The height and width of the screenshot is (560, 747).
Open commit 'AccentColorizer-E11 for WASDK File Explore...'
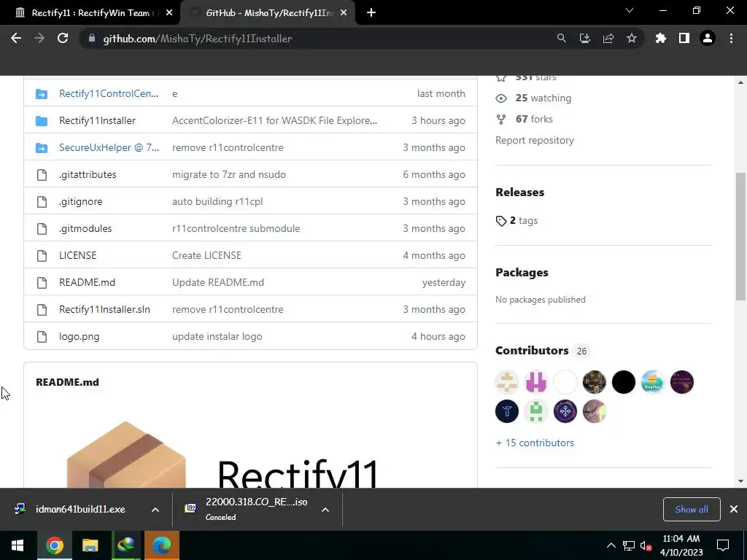tap(274, 120)
